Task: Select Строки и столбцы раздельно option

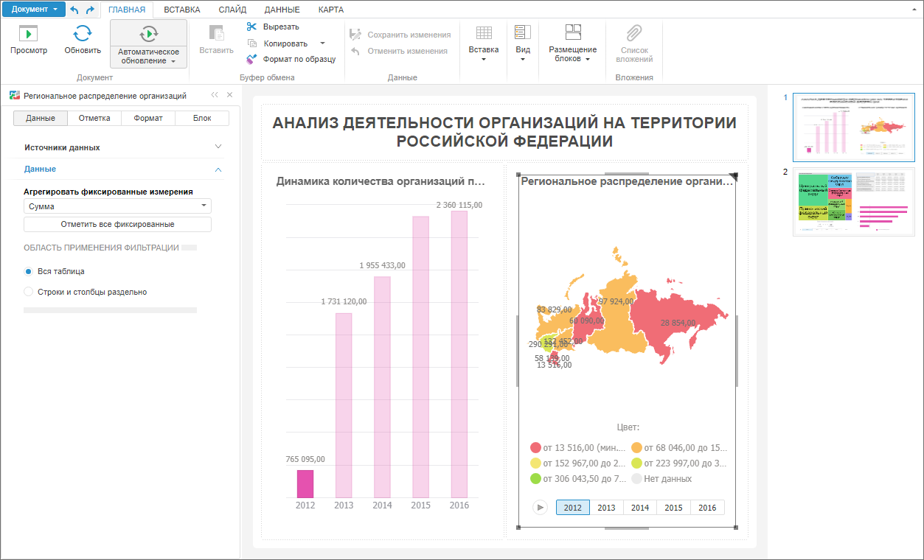Action: tap(29, 292)
